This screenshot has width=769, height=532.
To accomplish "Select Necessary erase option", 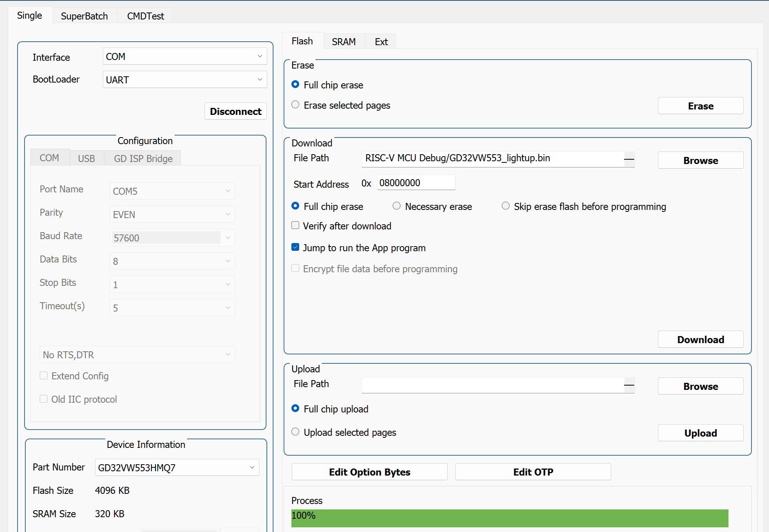I will click(x=397, y=206).
